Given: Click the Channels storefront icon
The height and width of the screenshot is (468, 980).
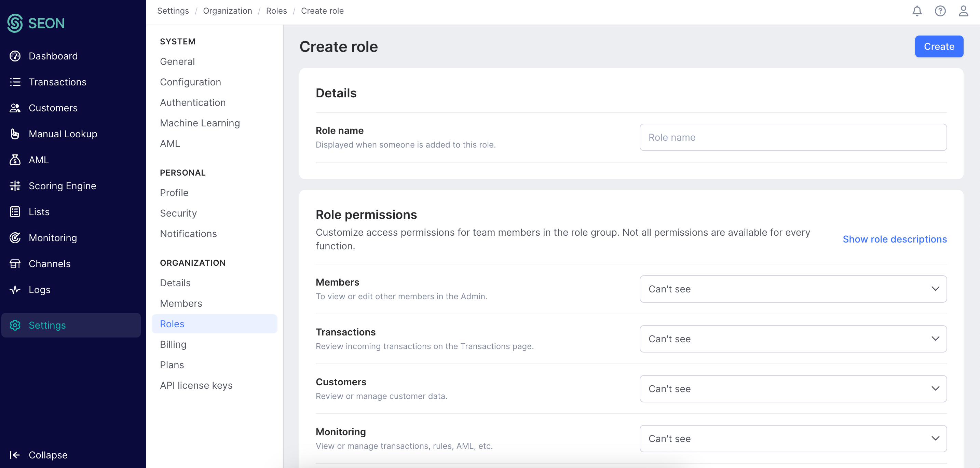Looking at the screenshot, I should click(15, 264).
